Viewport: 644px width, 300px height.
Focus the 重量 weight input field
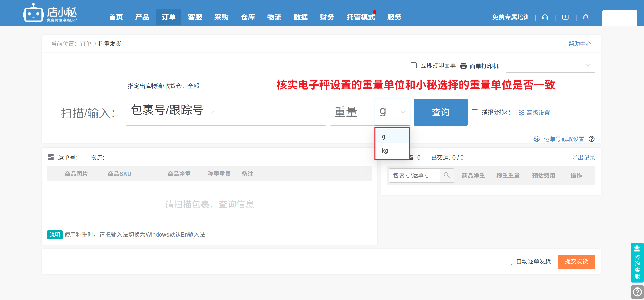coord(352,112)
